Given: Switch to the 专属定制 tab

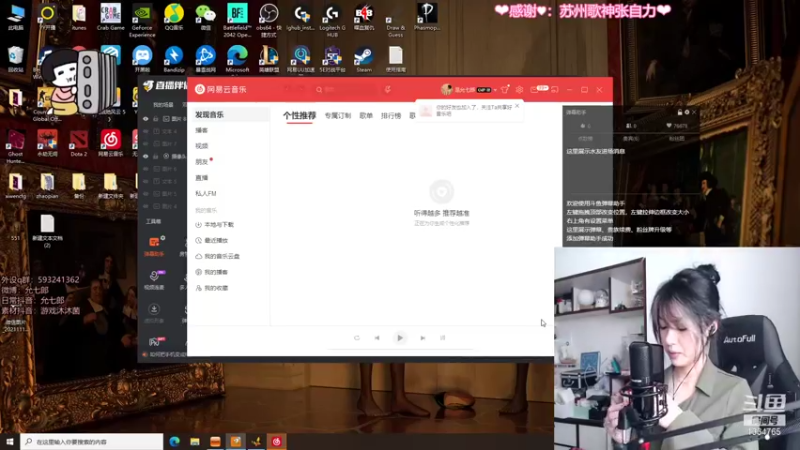Looking at the screenshot, I should coord(338,116).
